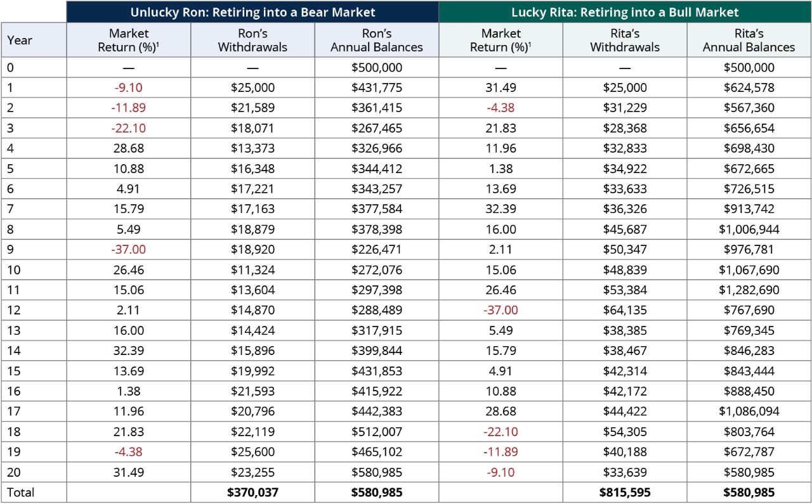The image size is (812, 504).
Task: Click the 'Lucky Rita: Retiring into a Bull Market' header
Action: (x=625, y=12)
